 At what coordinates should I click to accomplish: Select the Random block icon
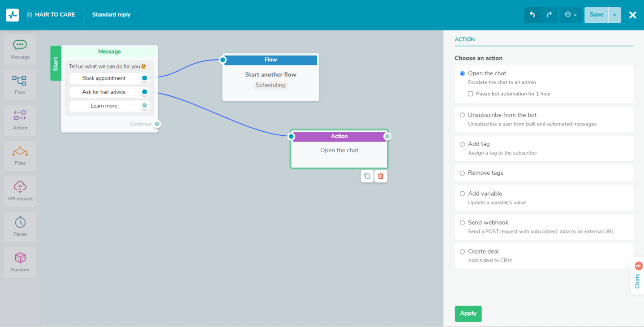20,262
